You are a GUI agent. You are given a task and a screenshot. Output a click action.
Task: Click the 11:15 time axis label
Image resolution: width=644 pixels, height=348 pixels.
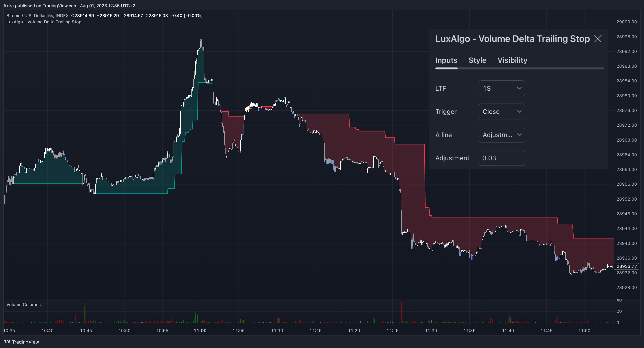pyautogui.click(x=316, y=330)
